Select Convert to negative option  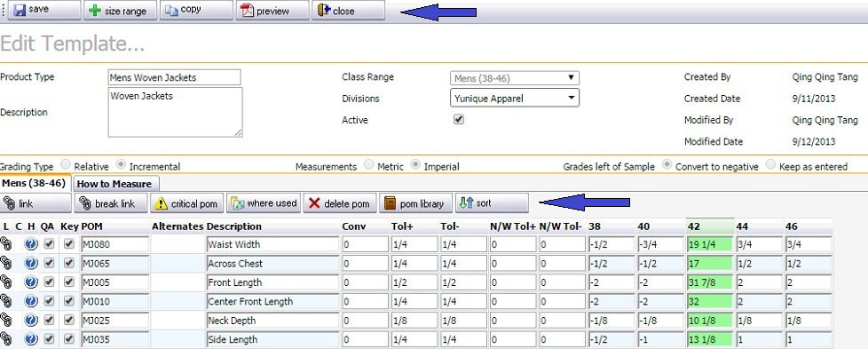[667, 164]
